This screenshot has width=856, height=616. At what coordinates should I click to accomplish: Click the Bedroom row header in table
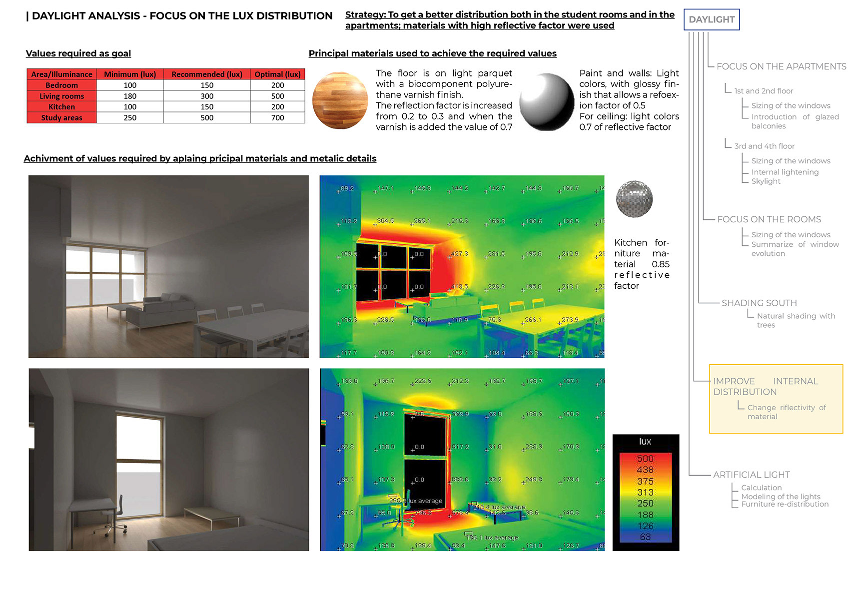[x=61, y=85]
